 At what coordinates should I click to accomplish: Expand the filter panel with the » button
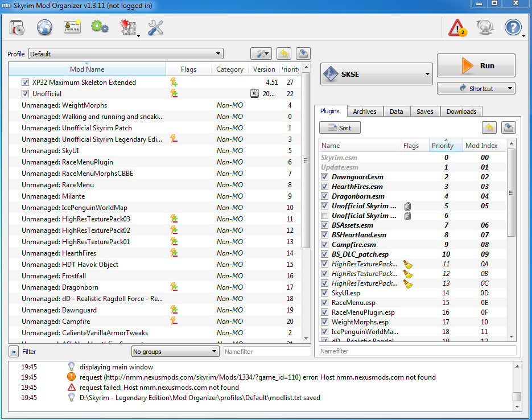tap(14, 352)
